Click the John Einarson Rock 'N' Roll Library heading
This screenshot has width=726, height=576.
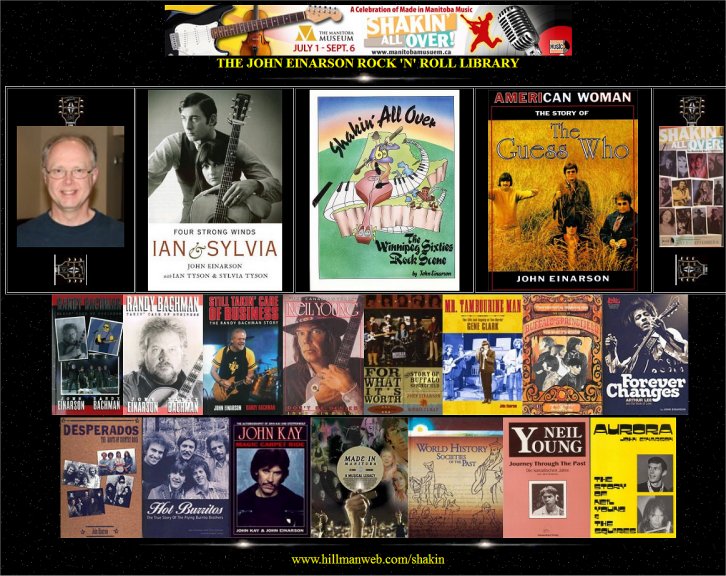click(x=368, y=63)
